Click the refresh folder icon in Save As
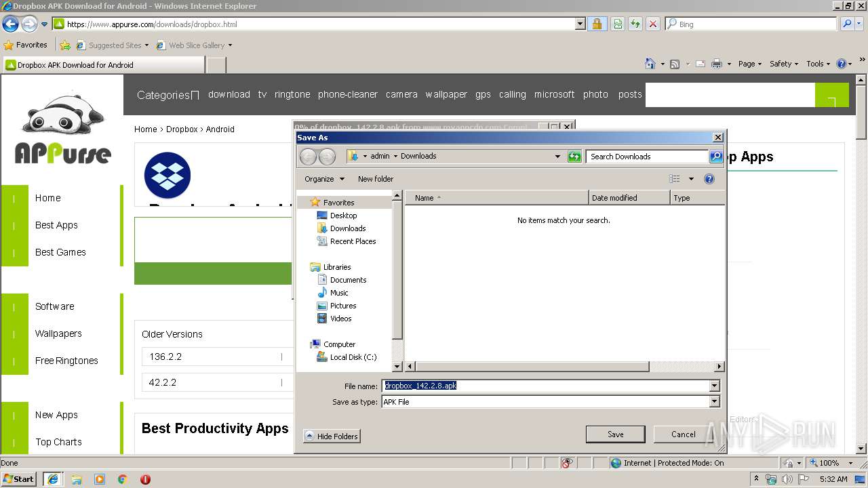 pyautogui.click(x=574, y=157)
